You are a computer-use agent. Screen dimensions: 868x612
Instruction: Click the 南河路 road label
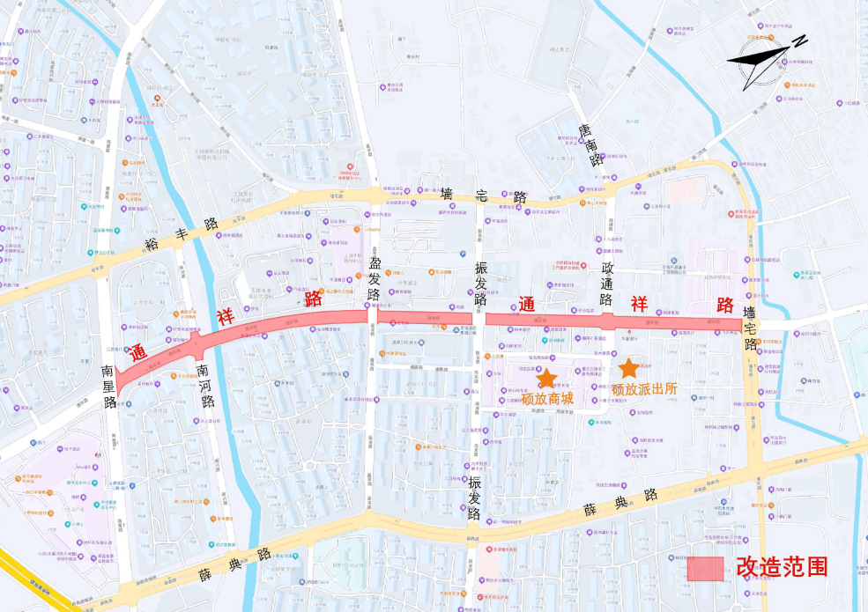(x=204, y=386)
